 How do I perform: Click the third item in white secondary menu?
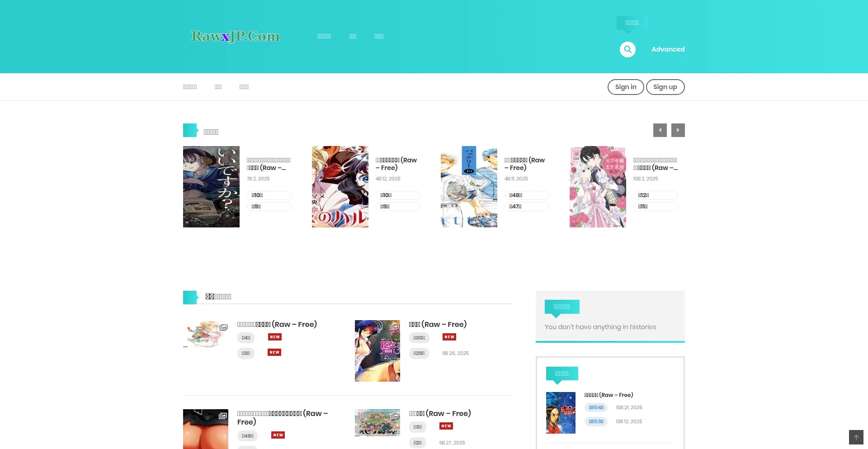click(244, 87)
